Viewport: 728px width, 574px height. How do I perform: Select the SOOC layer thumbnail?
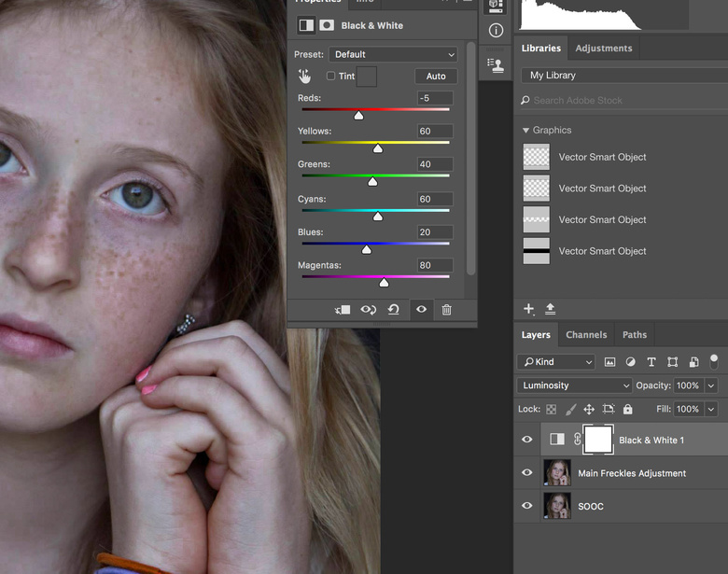point(557,505)
